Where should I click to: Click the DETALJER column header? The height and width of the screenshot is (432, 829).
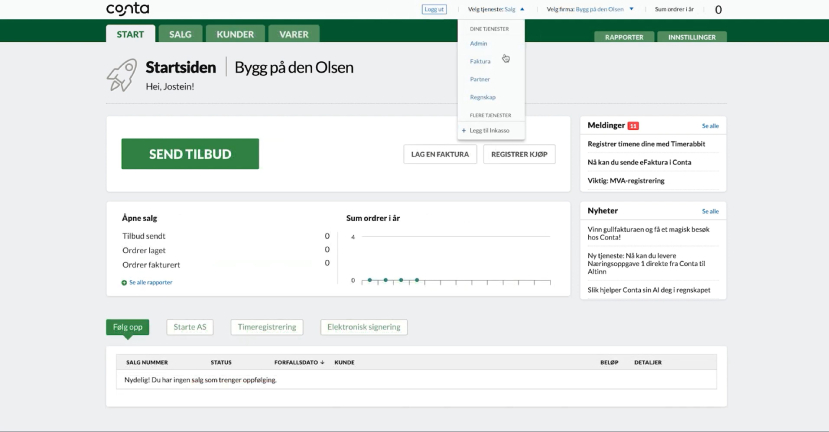(648, 363)
